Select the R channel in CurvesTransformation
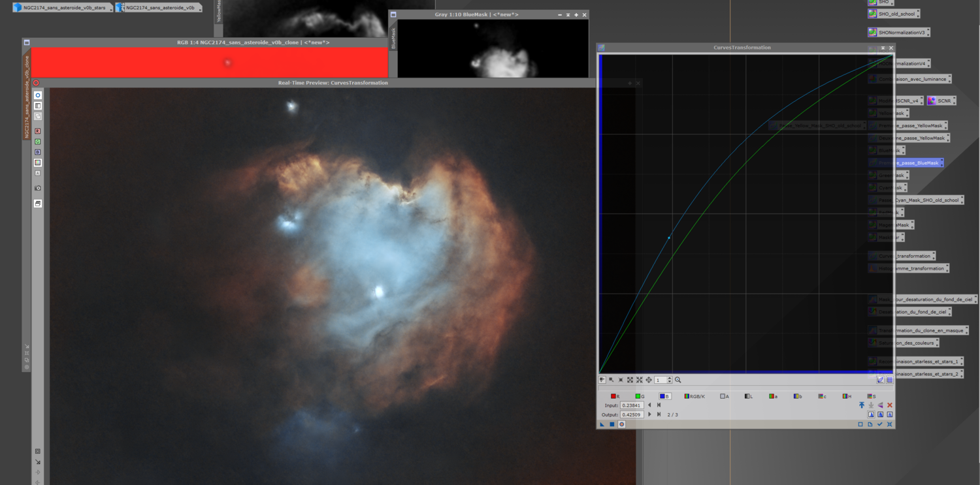980x485 pixels. [x=615, y=396]
